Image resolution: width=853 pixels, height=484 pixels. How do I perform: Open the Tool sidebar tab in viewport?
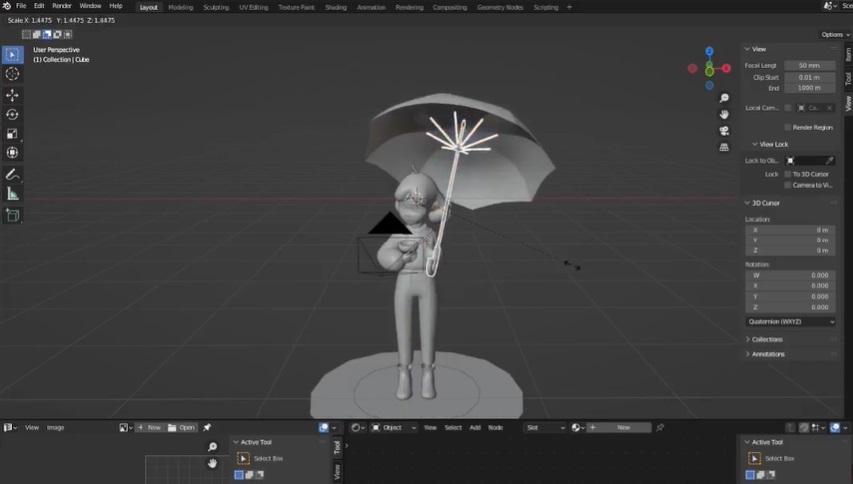pyautogui.click(x=848, y=79)
